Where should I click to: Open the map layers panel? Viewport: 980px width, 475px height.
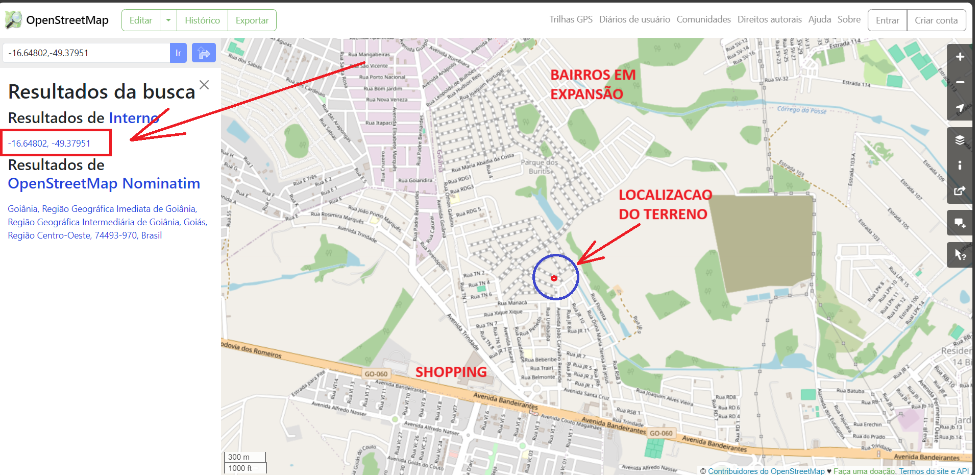960,140
